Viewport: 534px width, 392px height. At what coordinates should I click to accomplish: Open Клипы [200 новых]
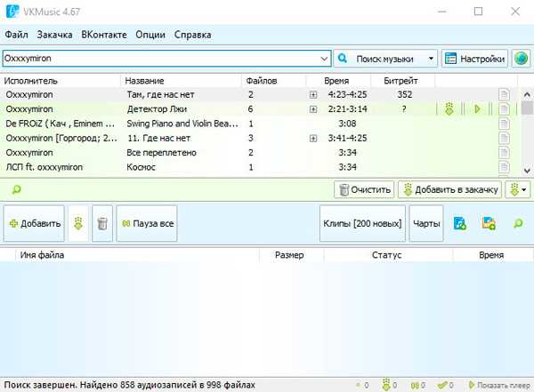point(362,223)
